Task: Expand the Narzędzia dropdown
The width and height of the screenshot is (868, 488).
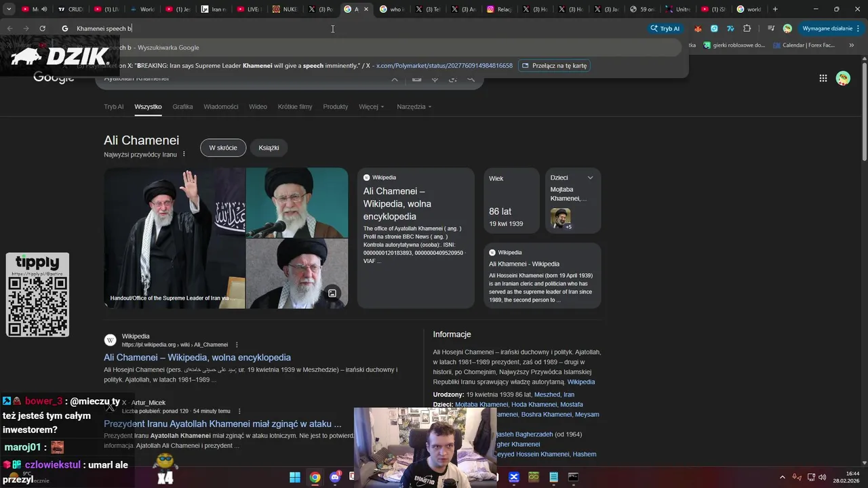Action: pyautogui.click(x=414, y=106)
